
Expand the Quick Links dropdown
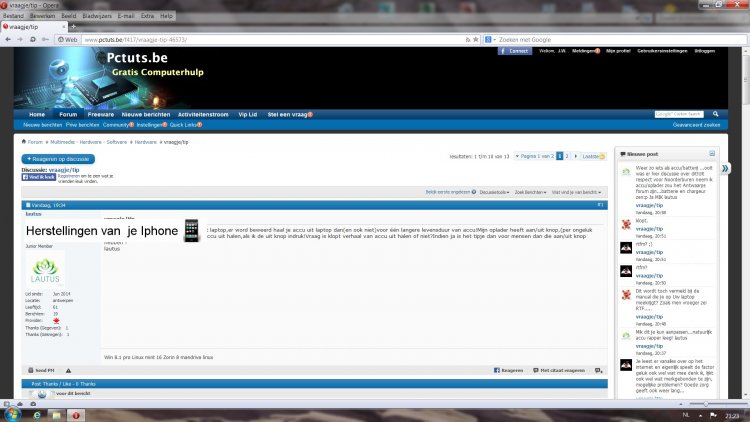point(186,125)
